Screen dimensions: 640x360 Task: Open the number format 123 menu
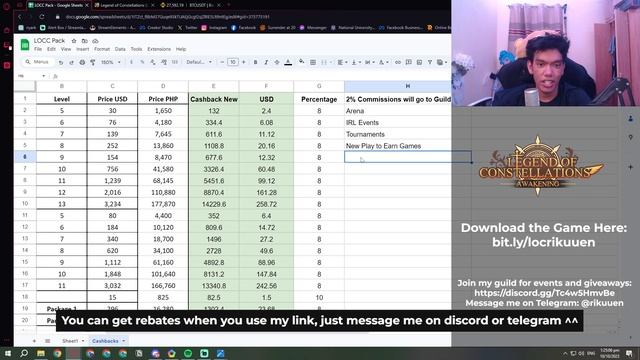[175, 62]
